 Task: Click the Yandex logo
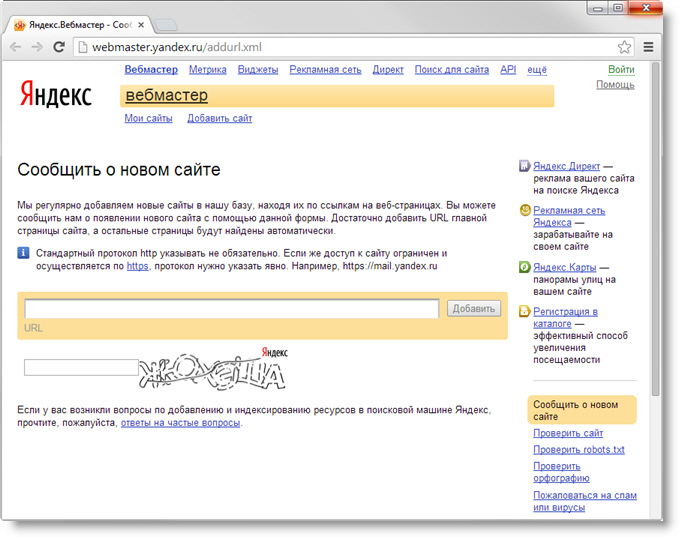point(56,94)
